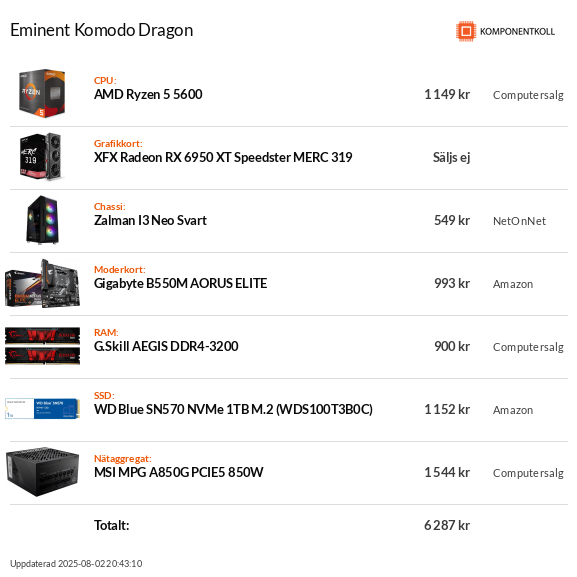This screenshot has width=577, height=577.
Task: Click the G.Skill AEGIS RAM sticks image
Action: click(42, 346)
